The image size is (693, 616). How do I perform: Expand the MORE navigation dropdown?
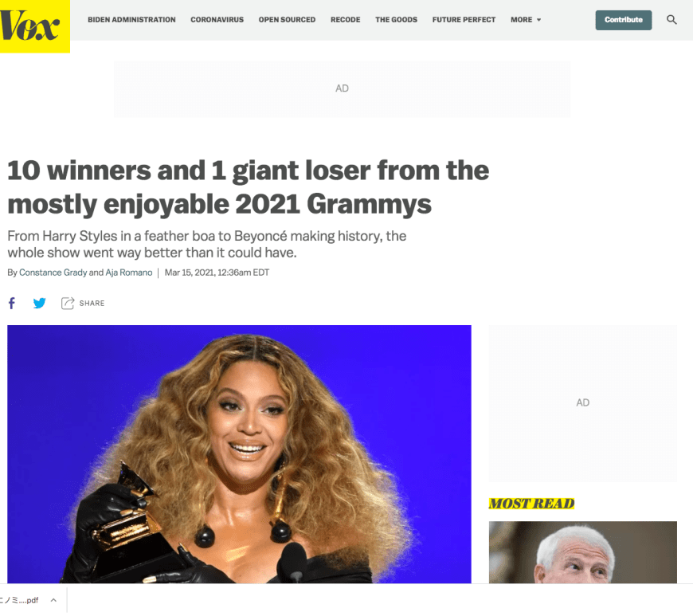pyautogui.click(x=526, y=20)
